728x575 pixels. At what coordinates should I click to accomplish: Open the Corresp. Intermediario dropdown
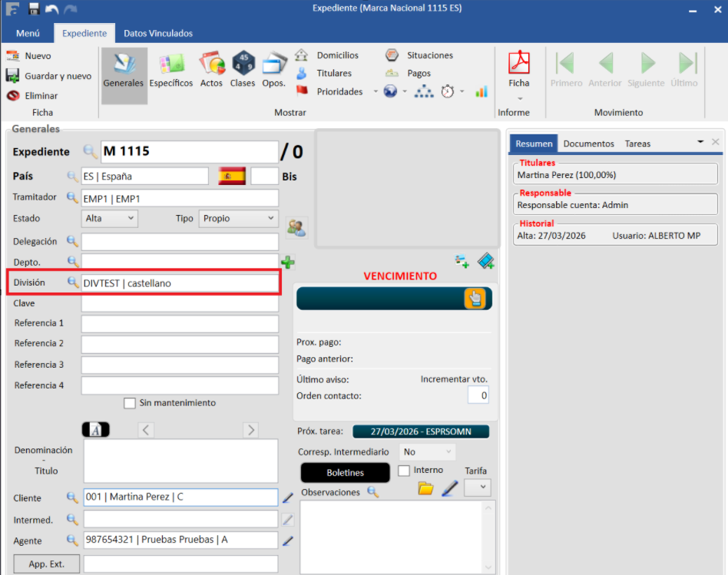[x=429, y=452]
